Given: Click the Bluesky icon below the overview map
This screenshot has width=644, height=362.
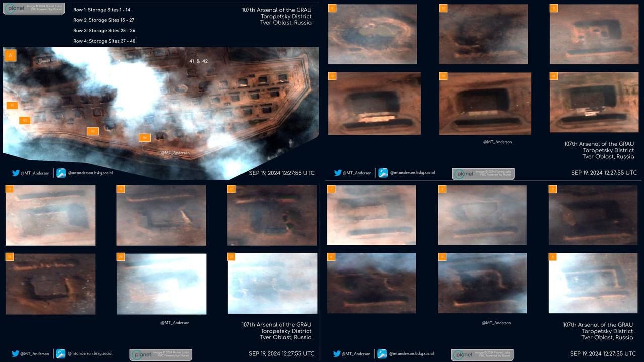Looking at the screenshot, I should click(x=61, y=173).
